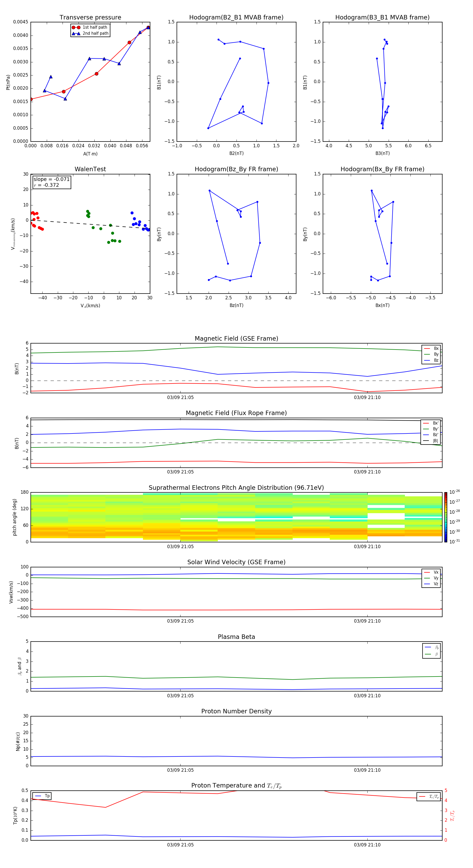Click the 'Hodogram(Bz_By FR frame)' title

click(236, 169)
